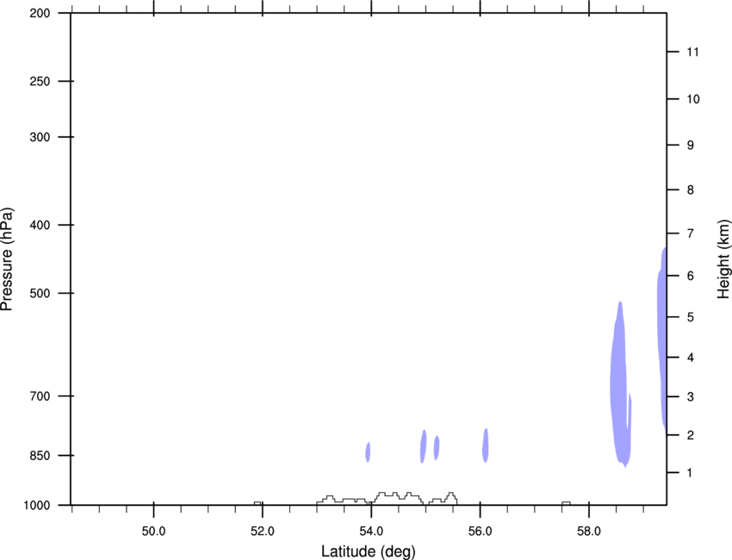This screenshot has width=732, height=560.
Task: Click the 1000 pressure tick label
Action: [37, 506]
